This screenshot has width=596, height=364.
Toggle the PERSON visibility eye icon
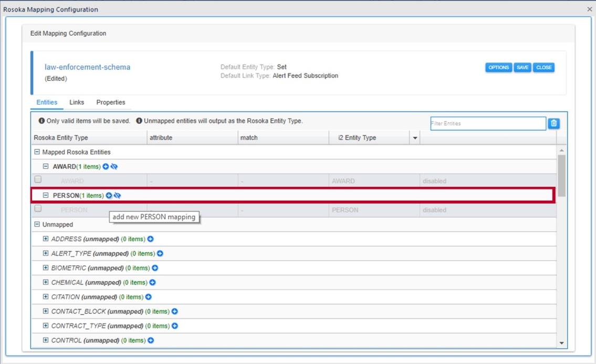[x=118, y=195]
